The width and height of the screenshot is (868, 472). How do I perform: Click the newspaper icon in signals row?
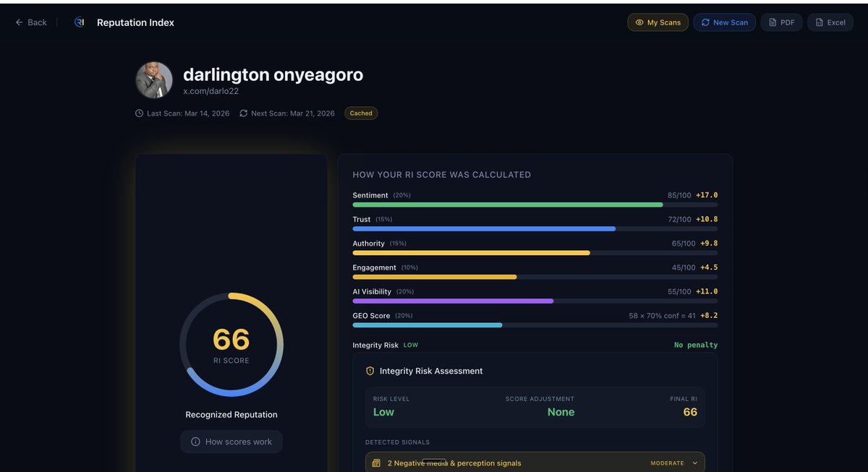(x=376, y=463)
